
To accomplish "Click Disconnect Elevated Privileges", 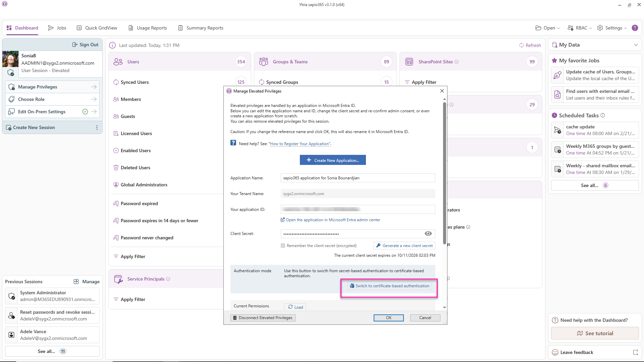I will pos(263,318).
